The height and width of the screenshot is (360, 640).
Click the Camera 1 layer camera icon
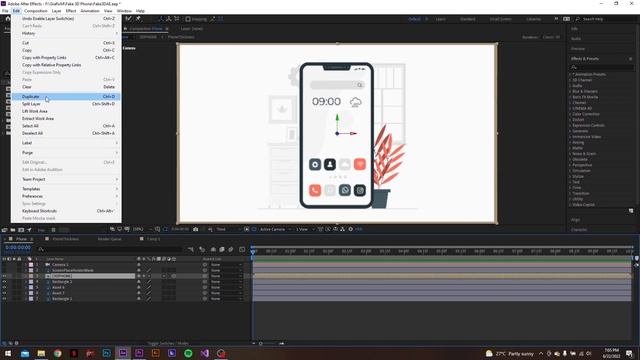click(x=47, y=264)
